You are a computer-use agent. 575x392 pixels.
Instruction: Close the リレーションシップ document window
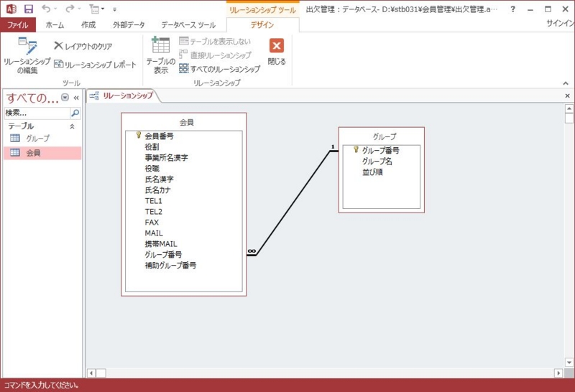[567, 95]
